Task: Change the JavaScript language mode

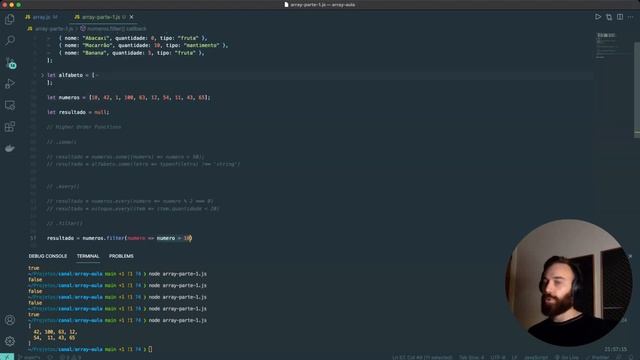Action: point(536,357)
